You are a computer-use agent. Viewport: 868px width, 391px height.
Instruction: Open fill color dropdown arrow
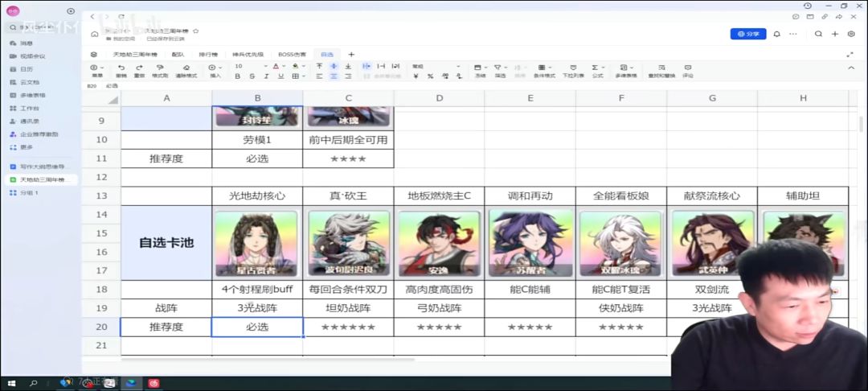pos(303,67)
